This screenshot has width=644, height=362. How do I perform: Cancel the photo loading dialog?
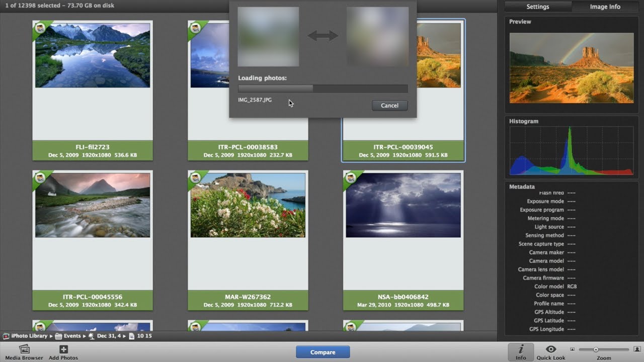389,106
